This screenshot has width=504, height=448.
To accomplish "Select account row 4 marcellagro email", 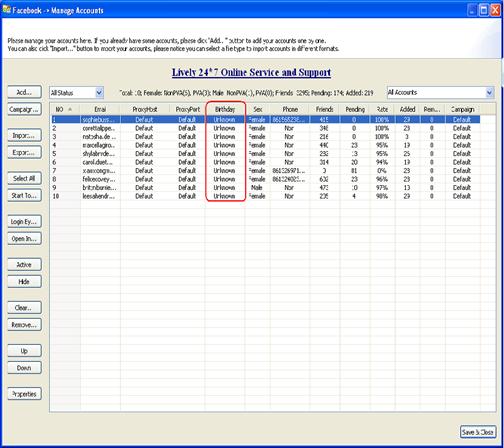I will tap(99, 145).
